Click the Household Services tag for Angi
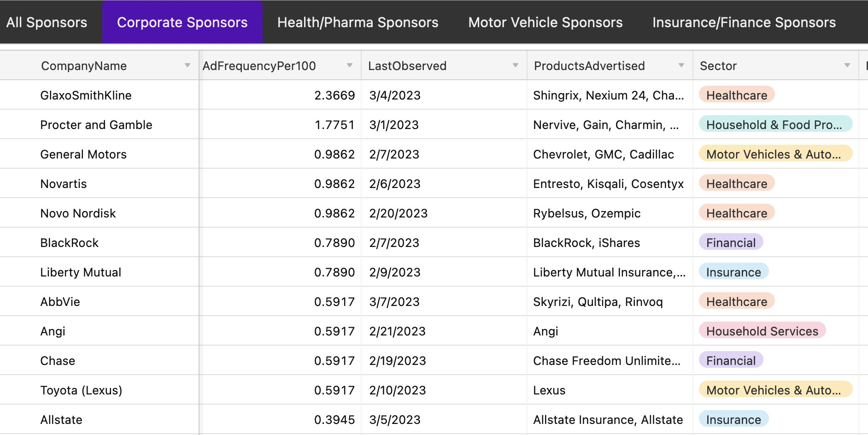 click(762, 331)
